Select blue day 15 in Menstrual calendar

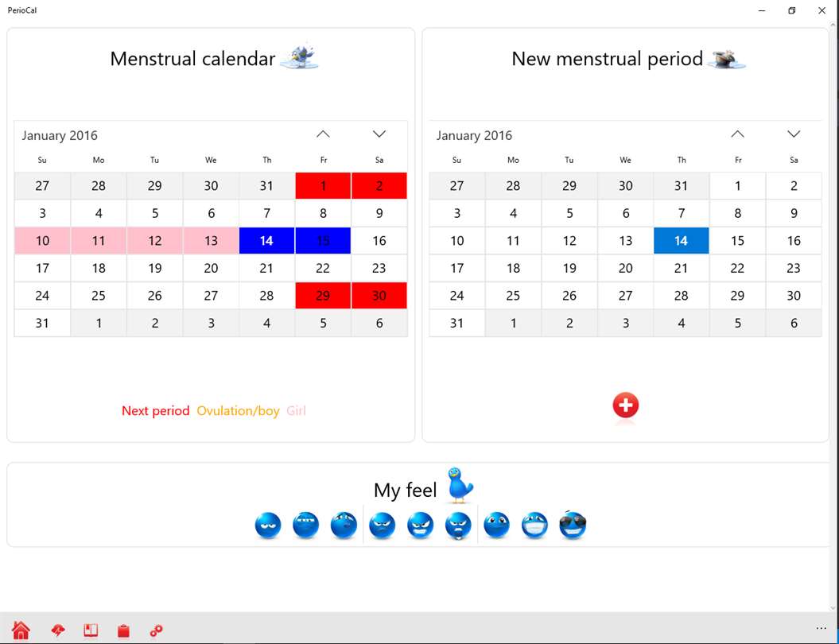(323, 241)
